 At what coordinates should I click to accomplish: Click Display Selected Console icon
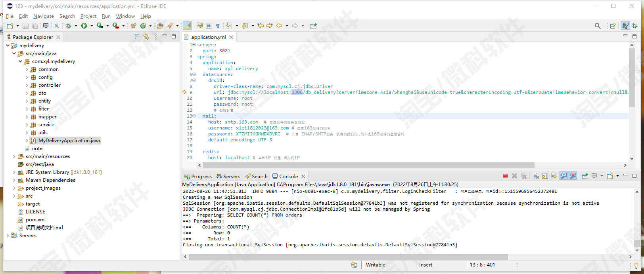click(594, 176)
